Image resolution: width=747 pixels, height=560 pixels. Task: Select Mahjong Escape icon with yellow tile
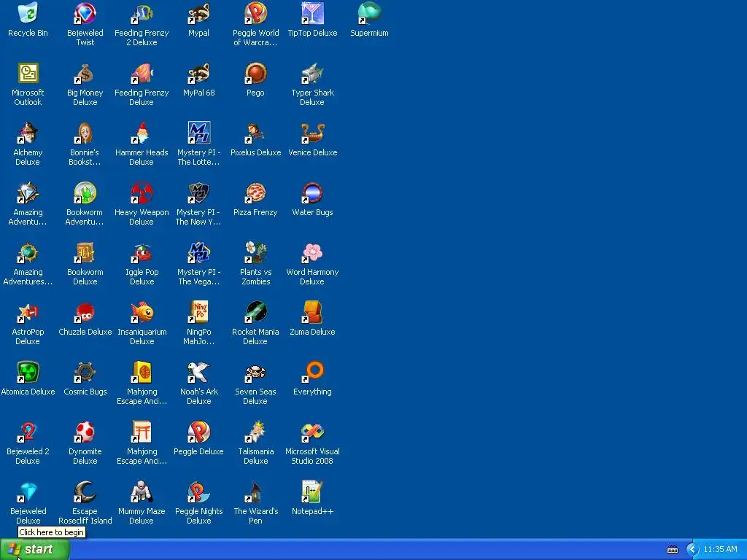[142, 372]
